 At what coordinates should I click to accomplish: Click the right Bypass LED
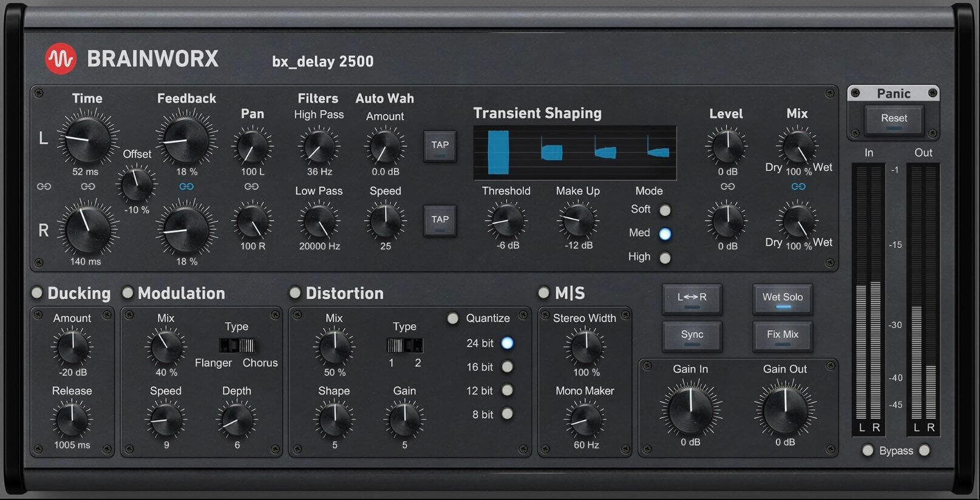(924, 450)
